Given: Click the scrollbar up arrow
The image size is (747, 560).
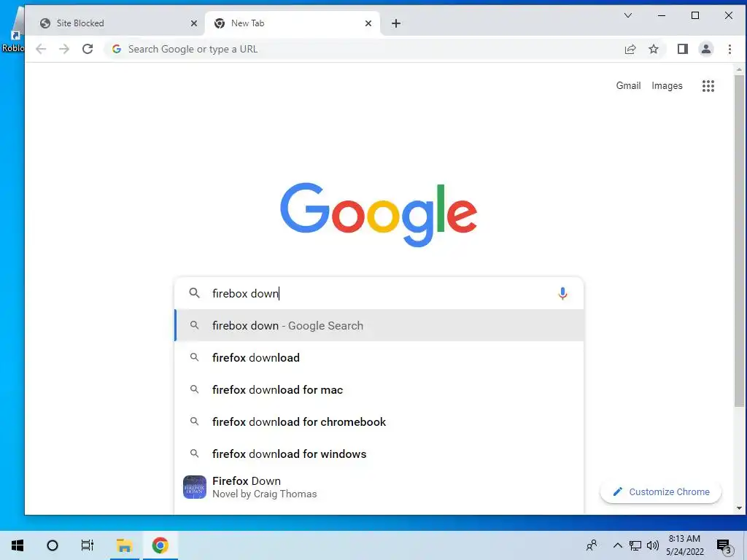Looking at the screenshot, I should (739, 69).
